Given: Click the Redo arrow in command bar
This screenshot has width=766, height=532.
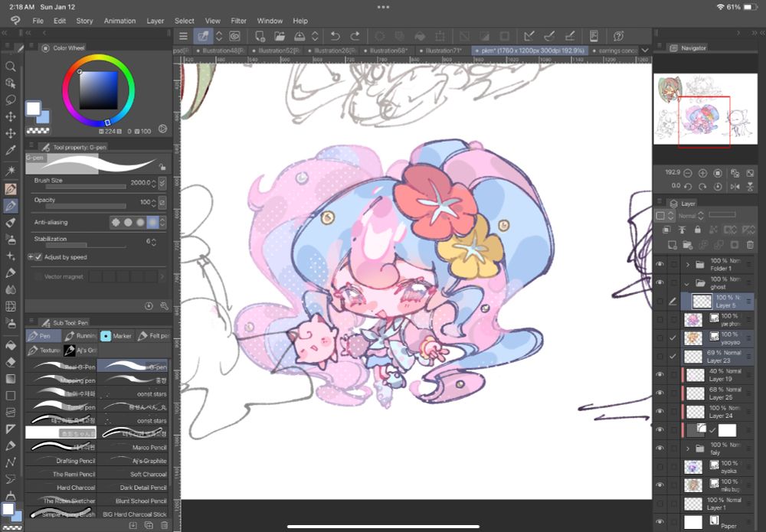Looking at the screenshot, I should [x=355, y=36].
